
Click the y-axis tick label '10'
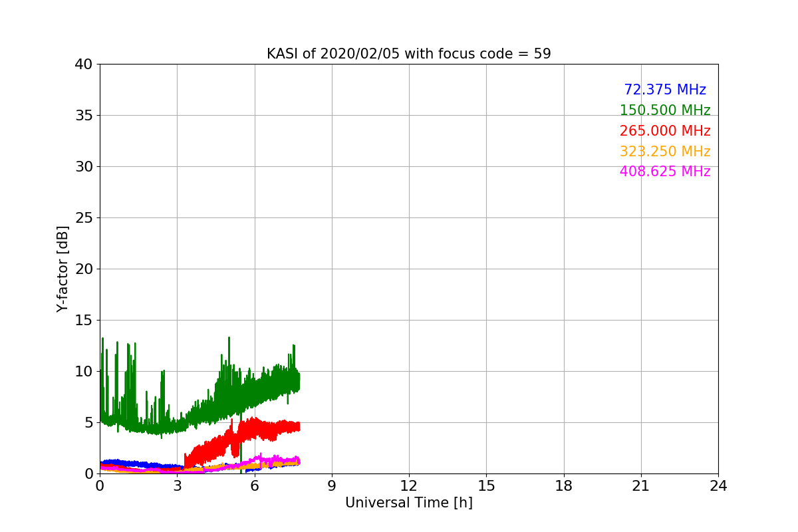click(x=84, y=372)
